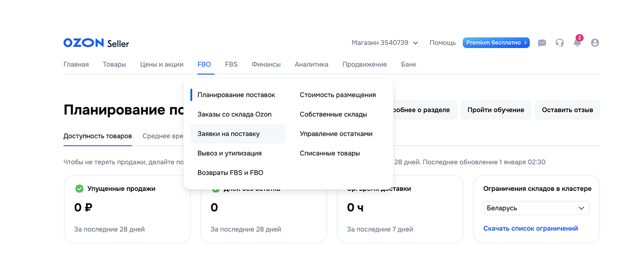Click the headphones support icon
This screenshot has width=644, height=279.
point(560,43)
